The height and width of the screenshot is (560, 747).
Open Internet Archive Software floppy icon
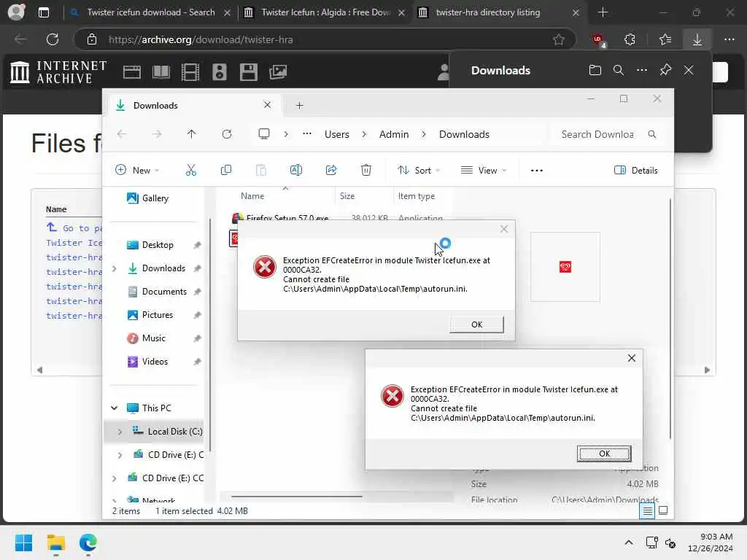point(248,72)
